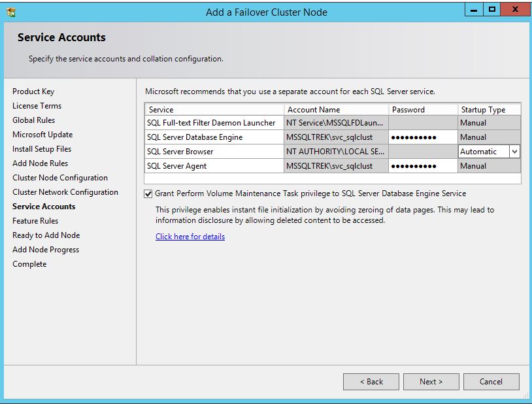Viewport: 532px width, 404px height.
Task: Go back with the Back button
Action: [x=371, y=382]
